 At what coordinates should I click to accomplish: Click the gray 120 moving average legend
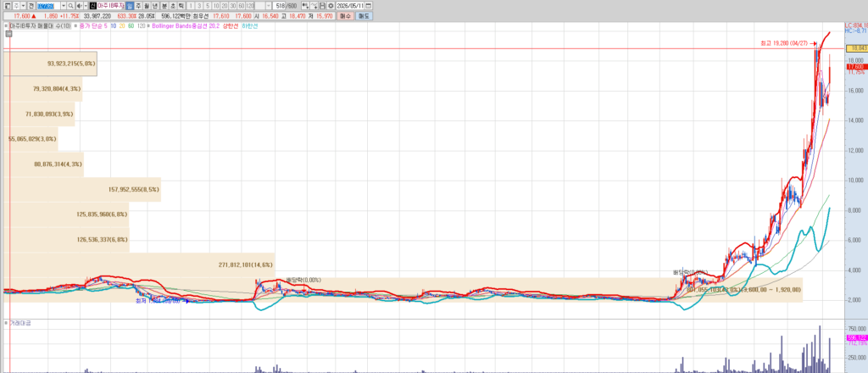[142, 26]
